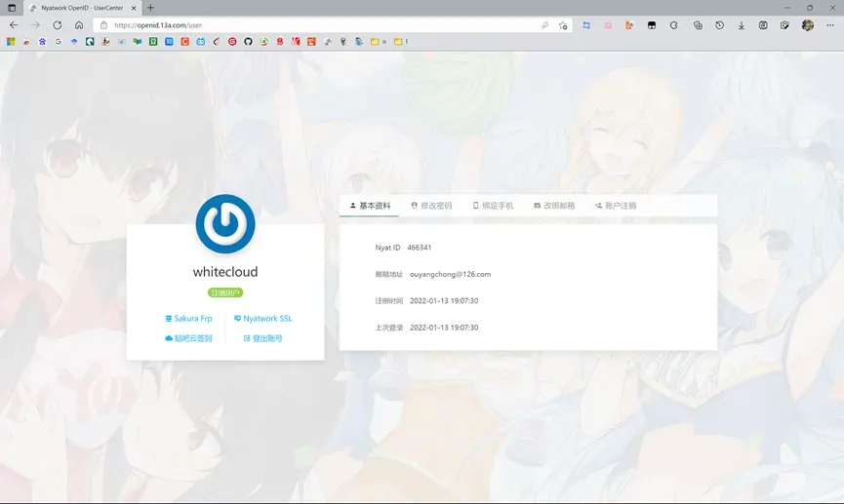Click the 贴吧云签到 link

point(188,338)
